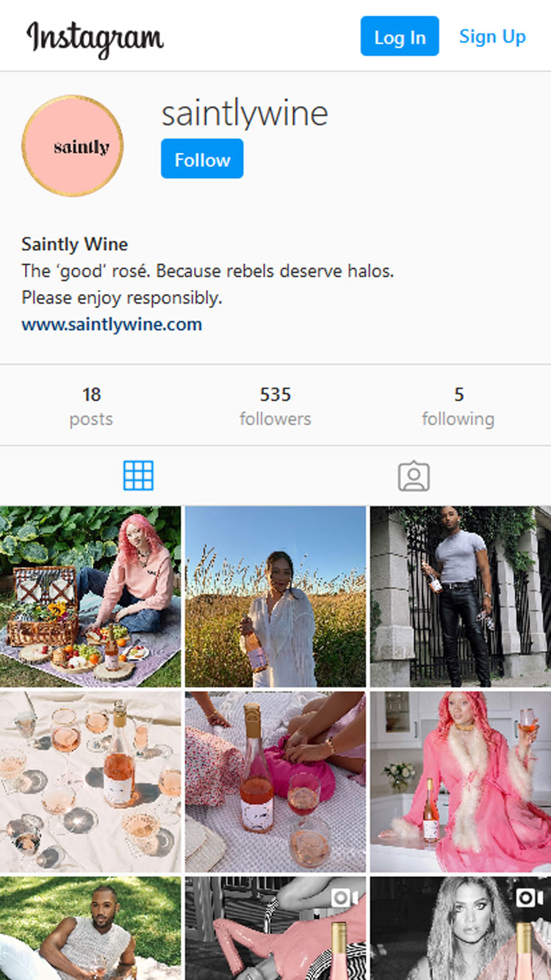551x980 pixels.
Task: Follow the saintlywine account
Action: [202, 159]
